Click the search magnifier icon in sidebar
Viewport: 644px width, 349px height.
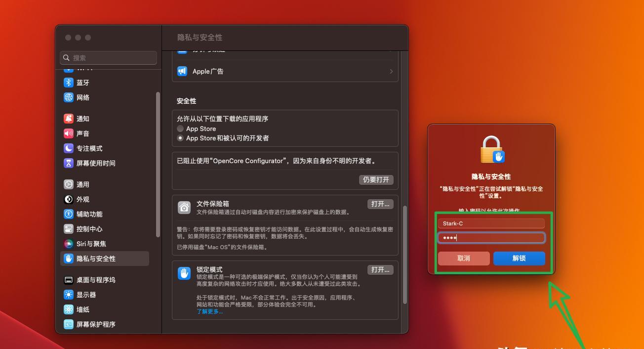66,58
